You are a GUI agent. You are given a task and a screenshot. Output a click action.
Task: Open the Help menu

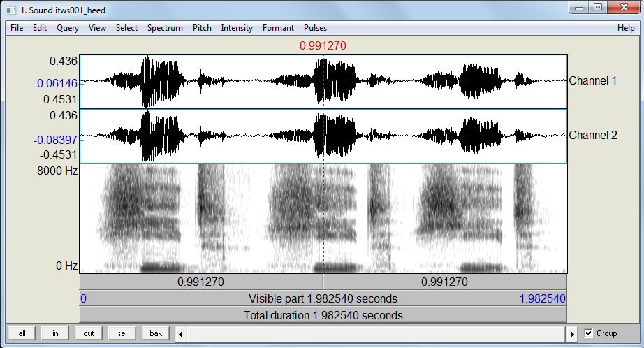[626, 28]
